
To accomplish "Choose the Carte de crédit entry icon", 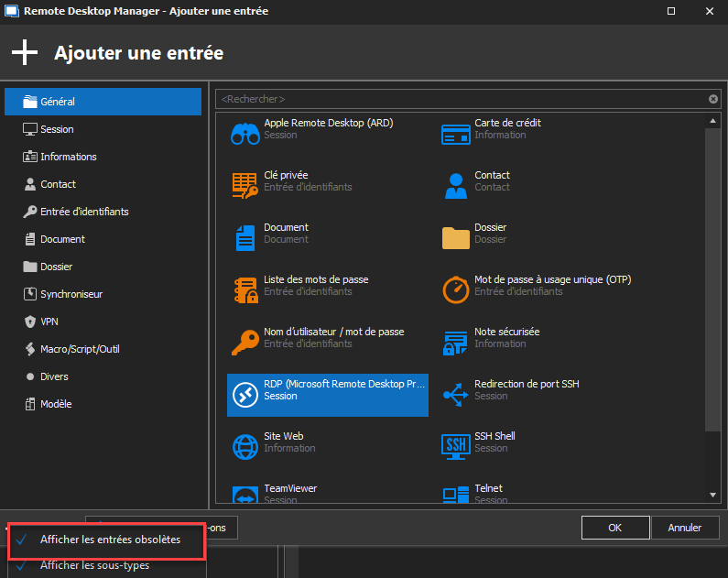I will click(x=455, y=134).
